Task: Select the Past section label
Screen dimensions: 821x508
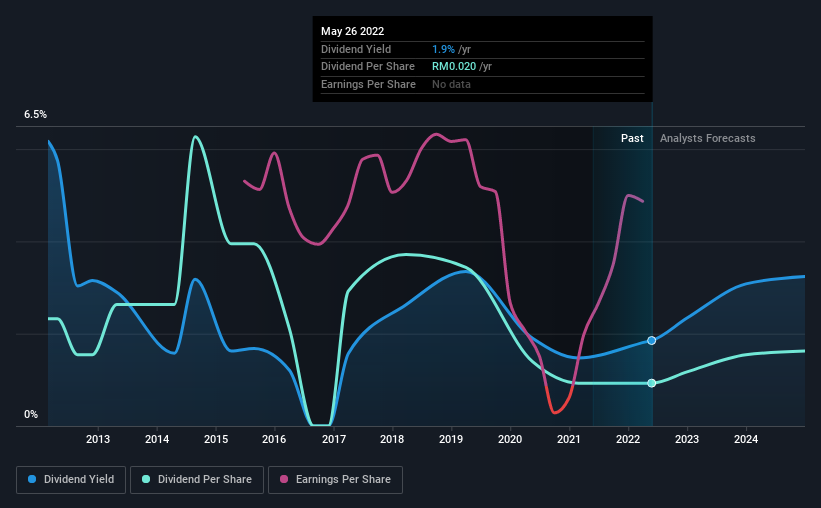Action: coord(632,138)
